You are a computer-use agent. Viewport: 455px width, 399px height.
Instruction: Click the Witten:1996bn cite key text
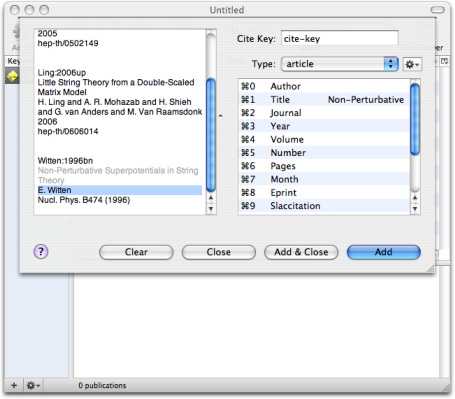(65, 161)
